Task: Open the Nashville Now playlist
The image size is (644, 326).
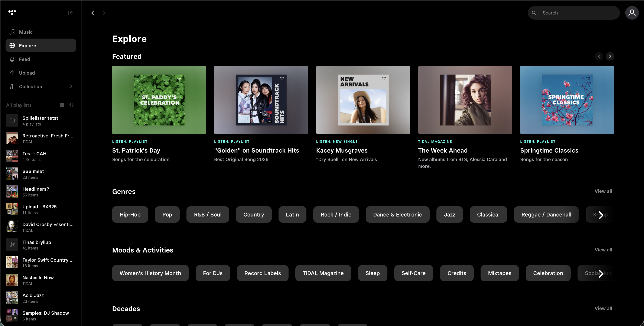Action: (41, 280)
